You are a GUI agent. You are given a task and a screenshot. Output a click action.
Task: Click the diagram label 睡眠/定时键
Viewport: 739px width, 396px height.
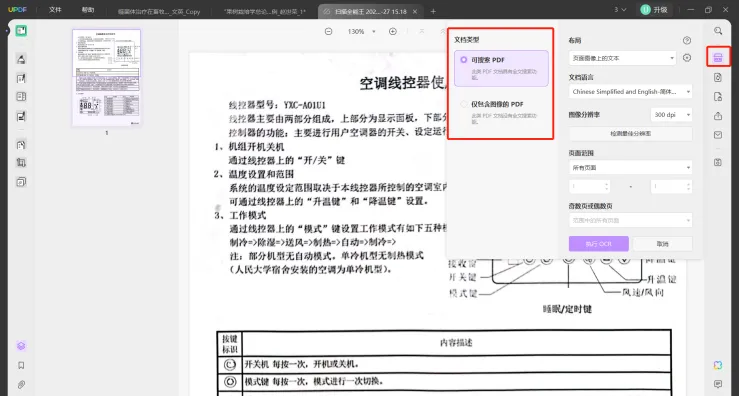(567, 309)
